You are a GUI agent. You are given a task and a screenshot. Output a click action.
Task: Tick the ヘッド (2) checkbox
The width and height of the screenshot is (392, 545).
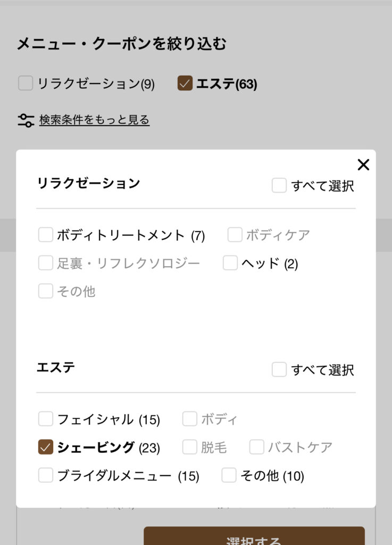click(230, 263)
